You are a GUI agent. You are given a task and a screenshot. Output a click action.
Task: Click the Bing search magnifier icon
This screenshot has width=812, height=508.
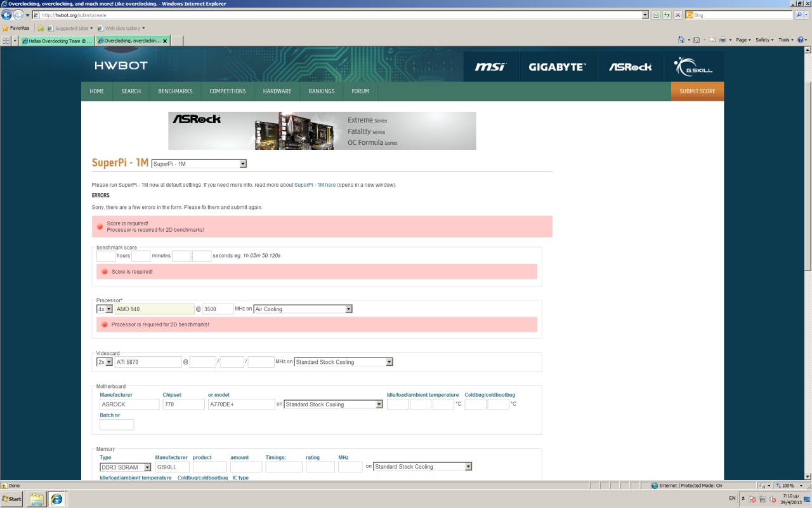coord(799,15)
